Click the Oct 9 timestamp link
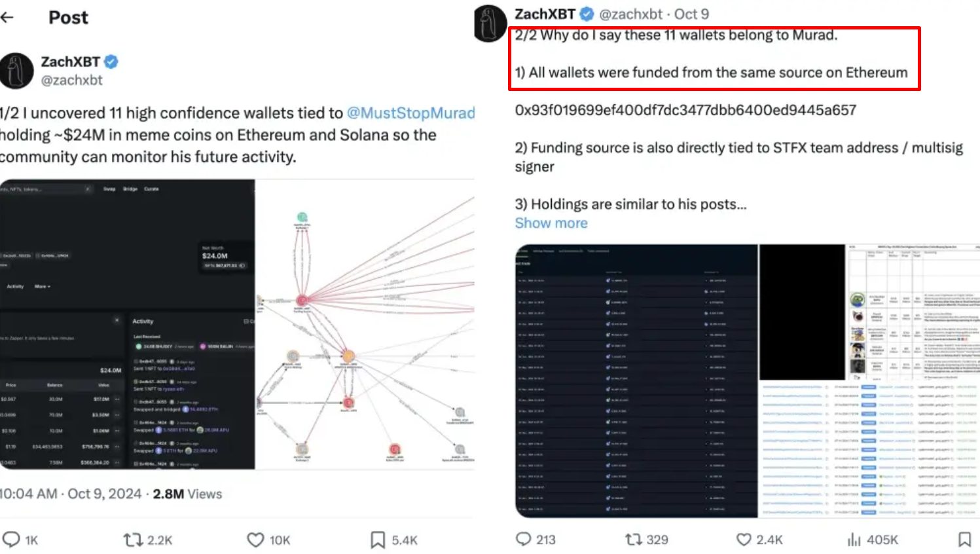This screenshot has width=980, height=554. (x=691, y=14)
